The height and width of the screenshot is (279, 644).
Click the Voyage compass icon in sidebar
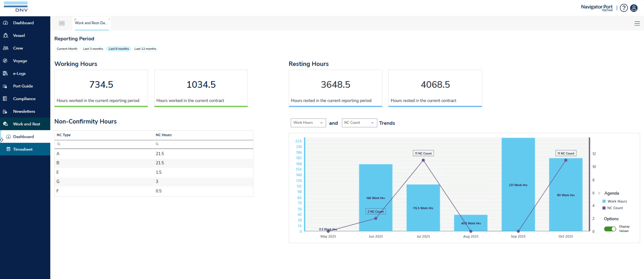pos(5,61)
